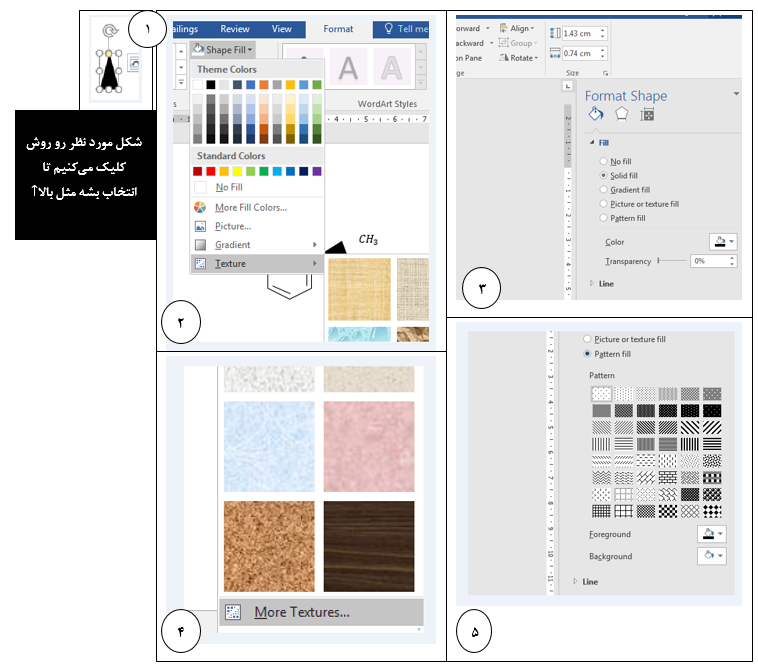Open the Gradient submenu item
This screenshot has width=758, height=669.
(233, 245)
